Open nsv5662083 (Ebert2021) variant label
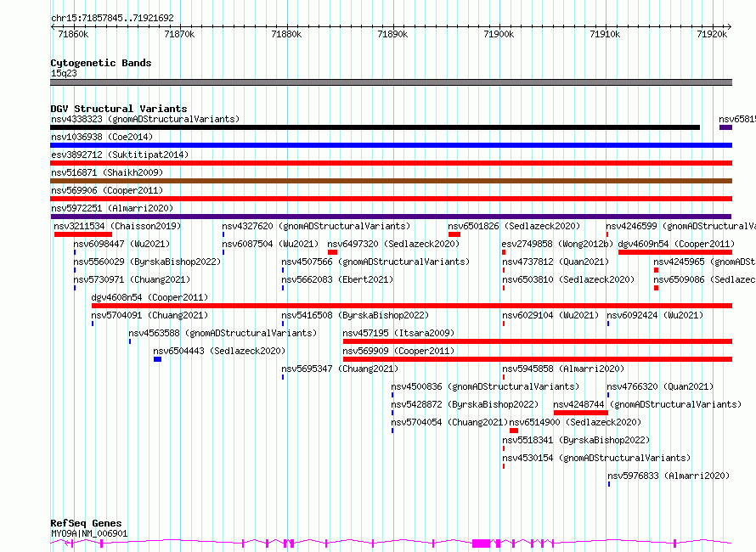 point(337,279)
